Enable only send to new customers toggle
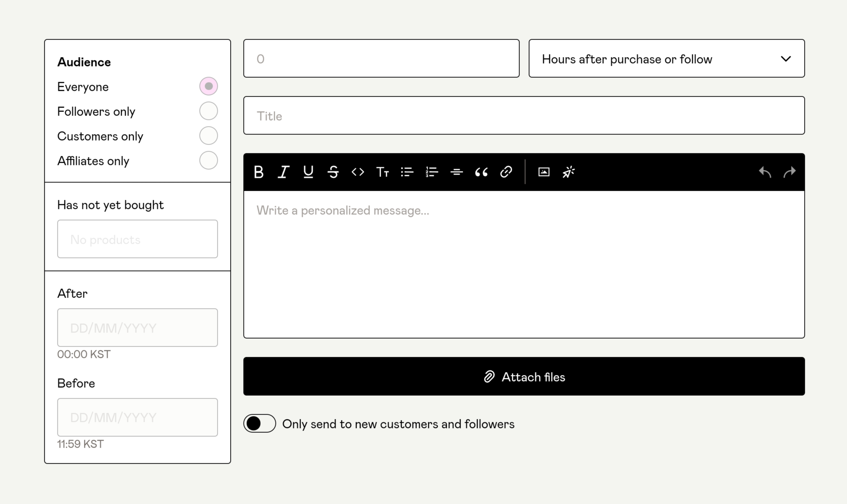The width and height of the screenshot is (847, 504). tap(260, 423)
